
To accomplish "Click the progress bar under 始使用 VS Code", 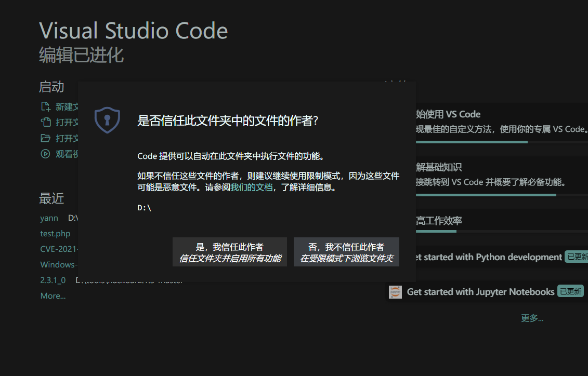I will [502, 142].
